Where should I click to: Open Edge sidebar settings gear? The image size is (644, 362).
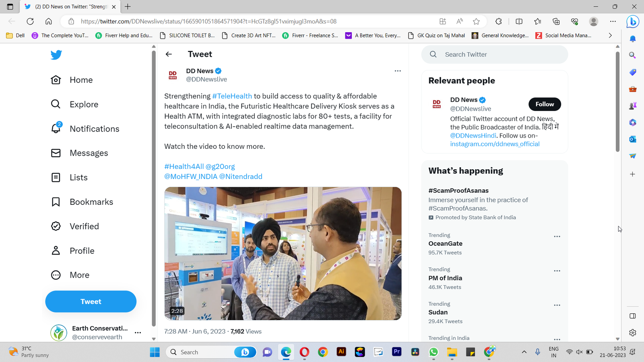point(633,333)
